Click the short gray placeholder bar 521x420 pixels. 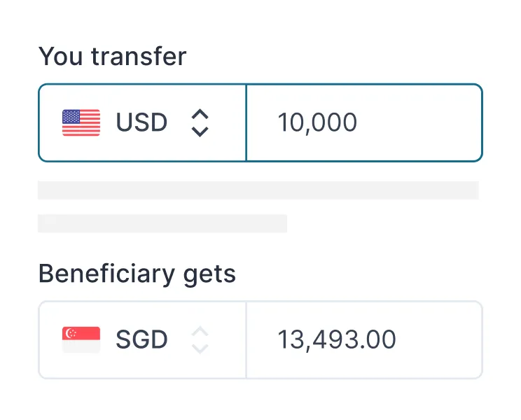coord(162,223)
